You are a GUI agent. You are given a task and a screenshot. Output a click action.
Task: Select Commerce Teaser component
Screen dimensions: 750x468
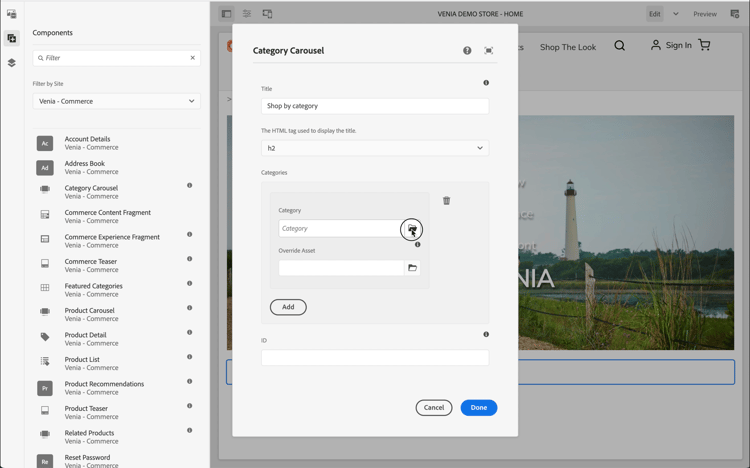point(116,265)
